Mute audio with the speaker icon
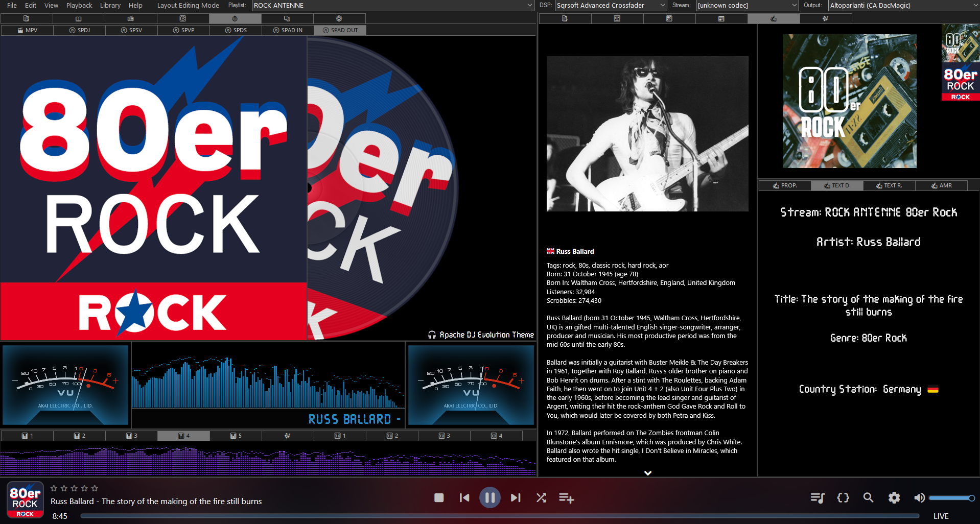The width and height of the screenshot is (980, 524). pos(919,497)
